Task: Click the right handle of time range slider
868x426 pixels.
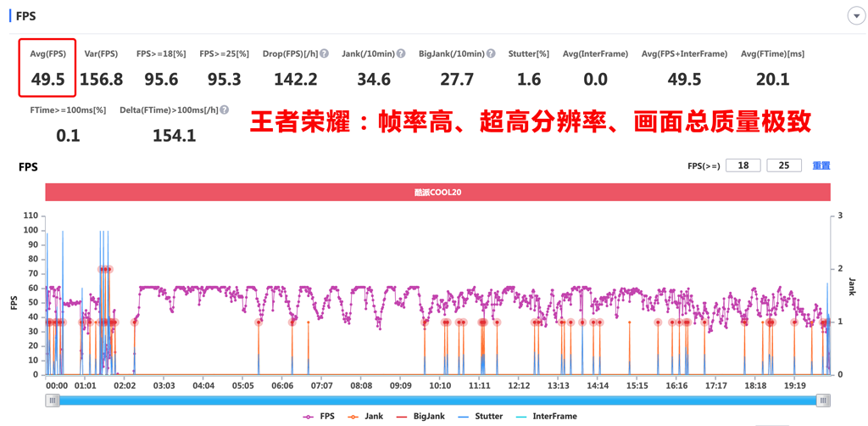Action: coord(824,400)
